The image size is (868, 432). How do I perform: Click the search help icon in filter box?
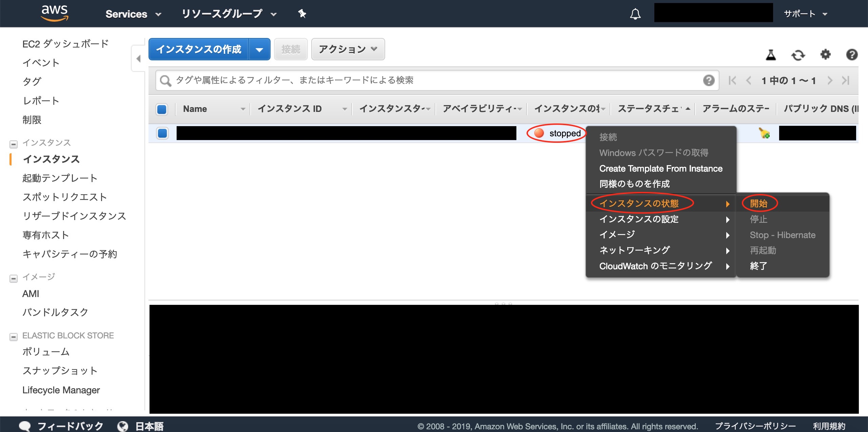[x=709, y=80]
